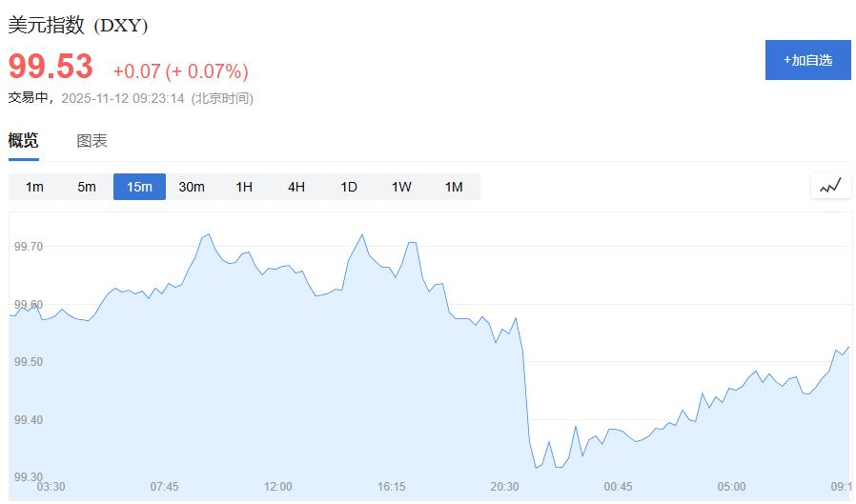This screenshot has width=856, height=504.
Task: Open the 图表 chart tab
Action: [x=92, y=141]
